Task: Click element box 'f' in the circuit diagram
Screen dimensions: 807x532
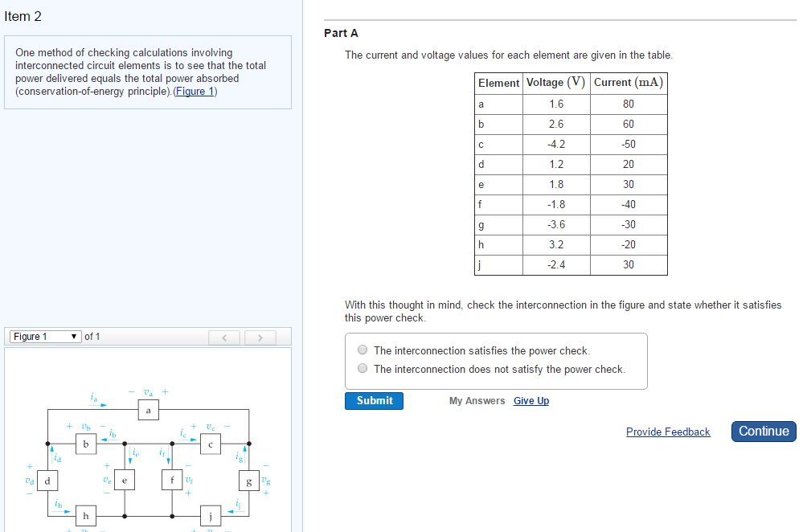Action: click(x=172, y=479)
